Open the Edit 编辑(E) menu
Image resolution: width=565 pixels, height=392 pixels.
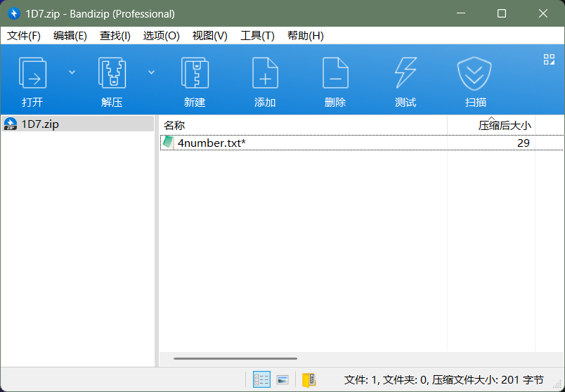click(70, 36)
